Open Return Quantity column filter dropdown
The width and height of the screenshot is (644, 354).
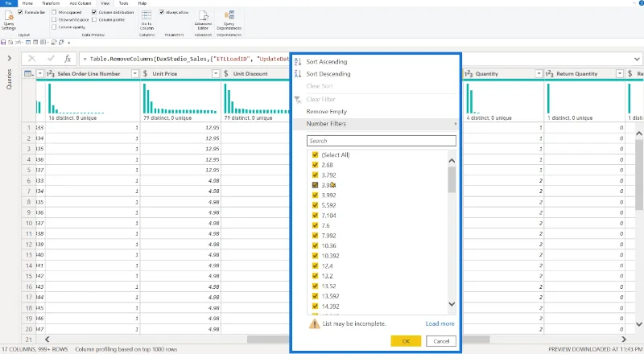[x=620, y=74]
